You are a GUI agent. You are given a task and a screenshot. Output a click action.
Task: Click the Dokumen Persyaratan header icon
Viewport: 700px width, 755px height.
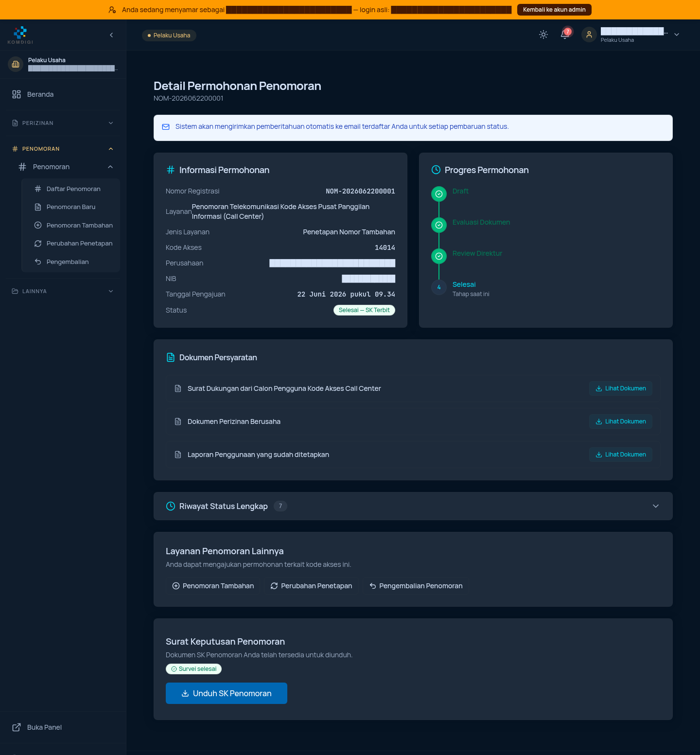click(x=171, y=357)
